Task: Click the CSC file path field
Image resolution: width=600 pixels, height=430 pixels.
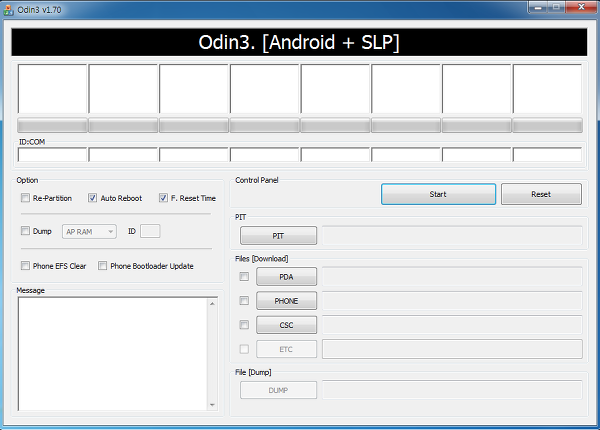Action: point(452,325)
